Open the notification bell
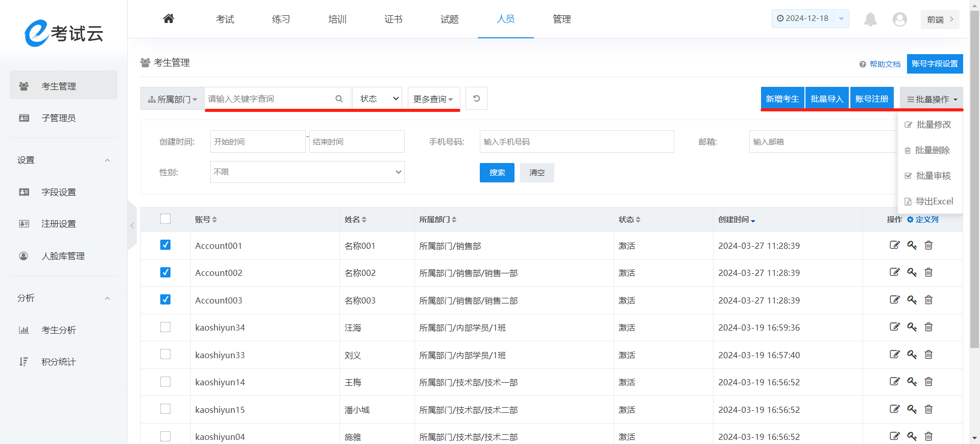This screenshot has height=444, width=980. pos(870,19)
